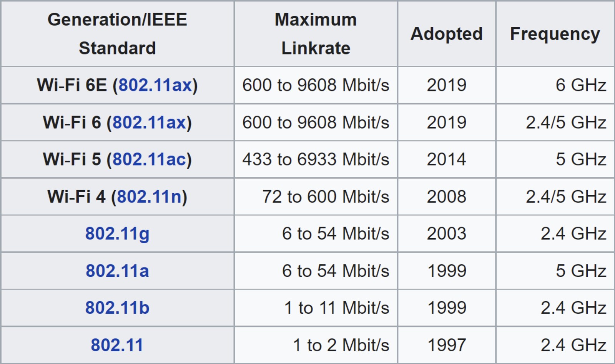Open the 802.11n standard link
Image resolution: width=615 pixels, height=364 pixels.
[x=149, y=197]
